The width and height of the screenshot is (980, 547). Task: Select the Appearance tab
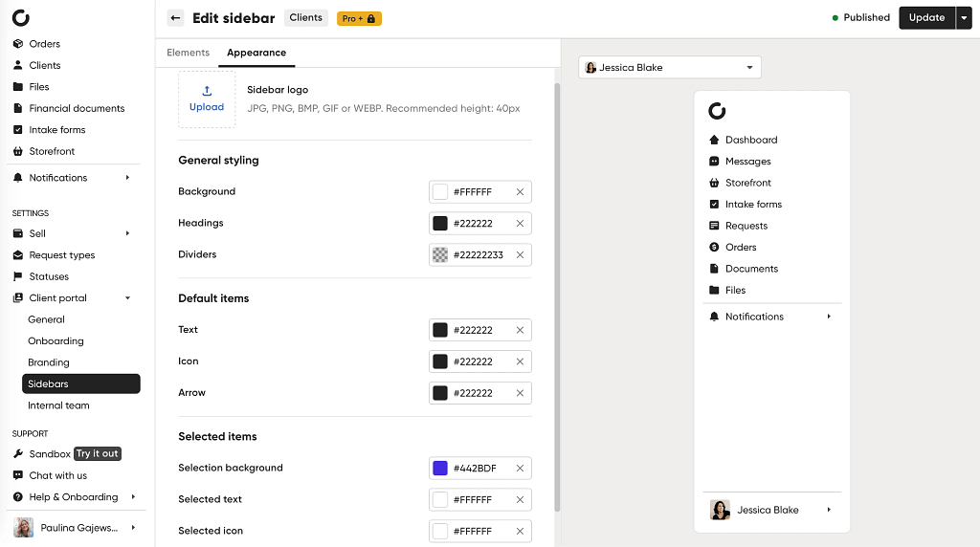pos(256,53)
